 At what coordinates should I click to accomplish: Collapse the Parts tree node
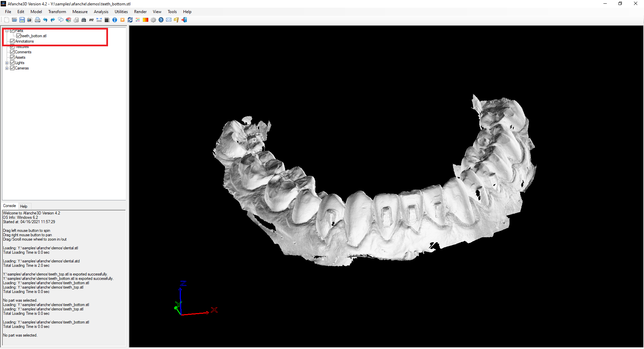point(7,31)
